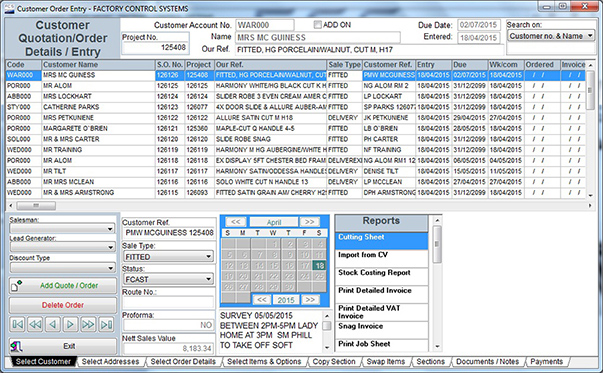The height and width of the screenshot is (373, 603).
Task: Sort by Customer Name column header
Action: click(98, 65)
